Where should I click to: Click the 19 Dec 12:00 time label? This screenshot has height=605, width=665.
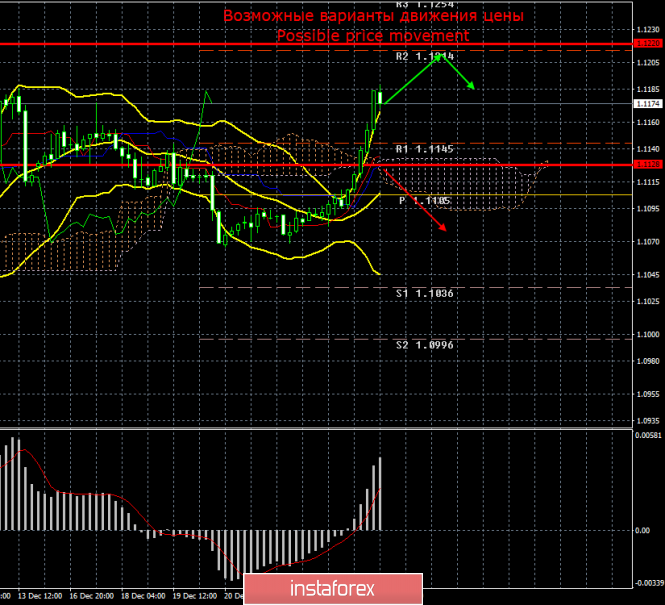(x=195, y=596)
